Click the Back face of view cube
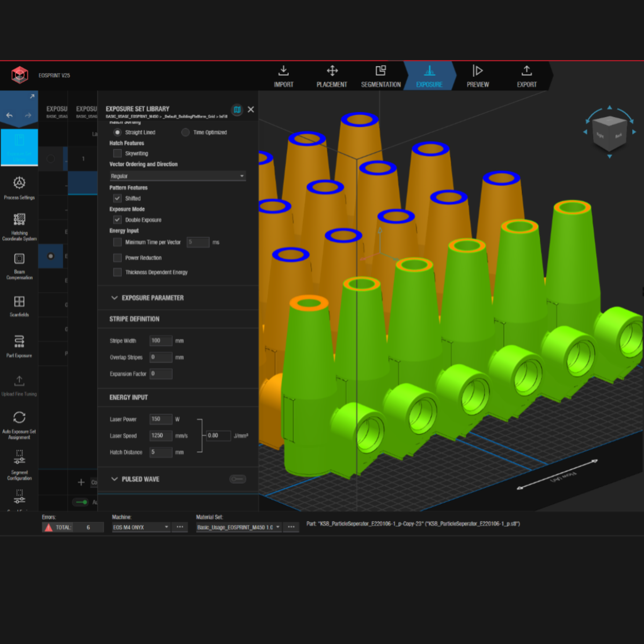 pos(618,136)
